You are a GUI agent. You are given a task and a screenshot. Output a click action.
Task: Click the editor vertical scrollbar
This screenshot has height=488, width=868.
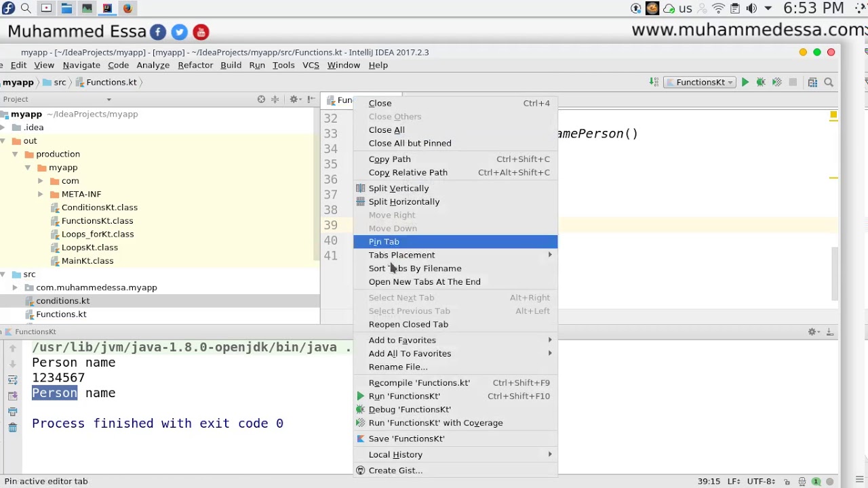(835, 274)
